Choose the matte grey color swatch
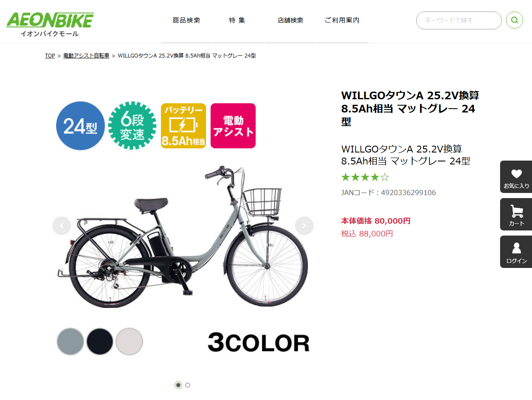Screen dimensions: 532x400 (x=70, y=341)
